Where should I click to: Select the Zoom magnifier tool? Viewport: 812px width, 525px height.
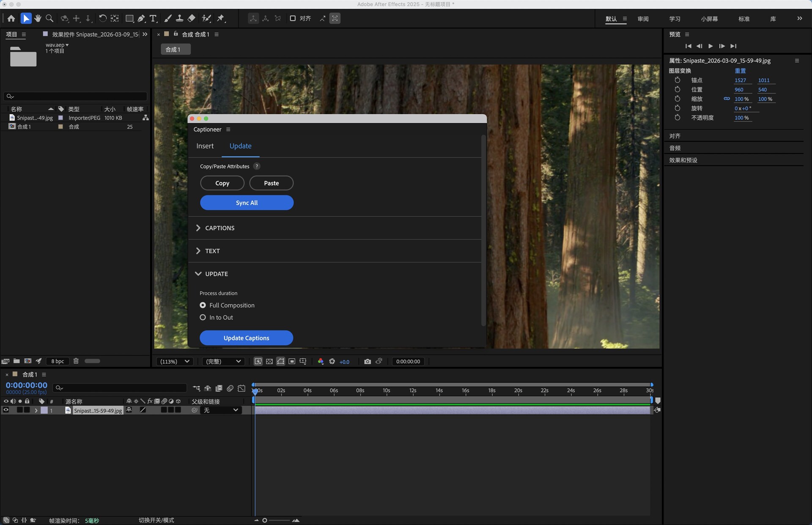pos(49,18)
